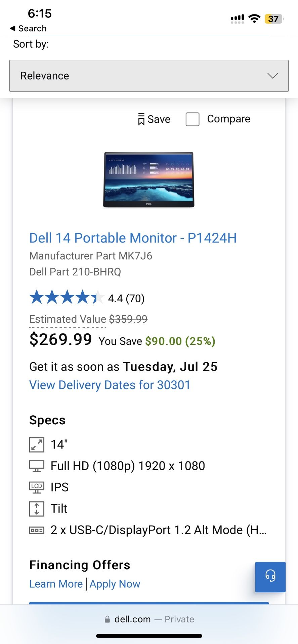298x644 pixels.
Task: Tap the Save bookmark icon
Action: point(141,119)
